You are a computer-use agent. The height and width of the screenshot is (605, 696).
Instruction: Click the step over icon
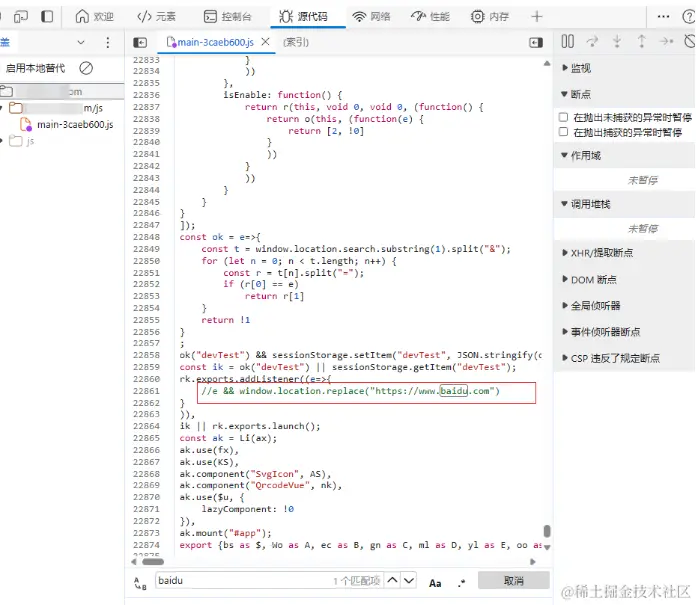pos(592,41)
